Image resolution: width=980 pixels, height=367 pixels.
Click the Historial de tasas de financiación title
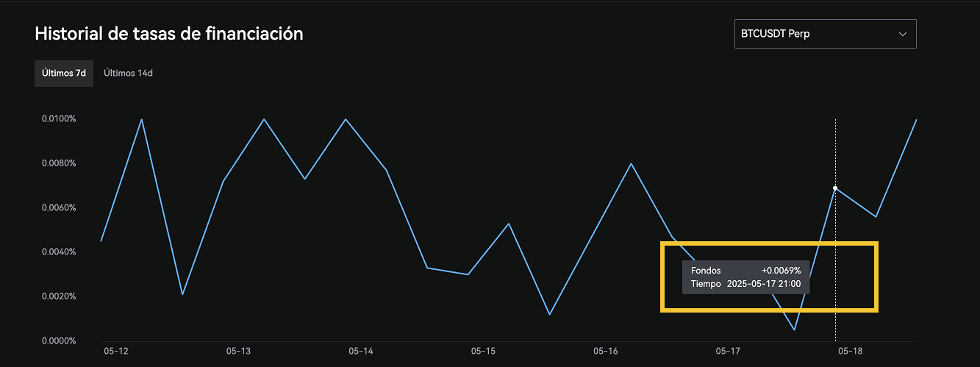click(x=169, y=34)
